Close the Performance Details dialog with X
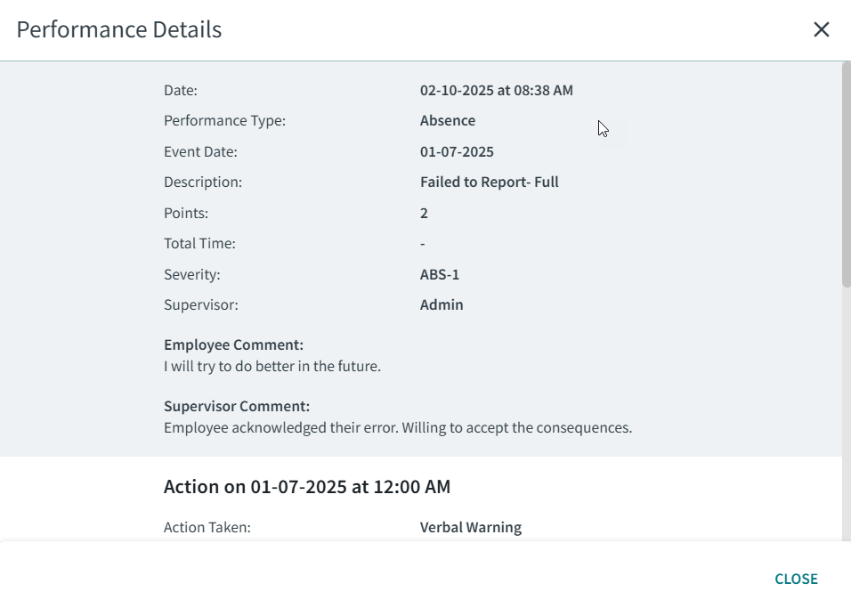 coord(821,29)
